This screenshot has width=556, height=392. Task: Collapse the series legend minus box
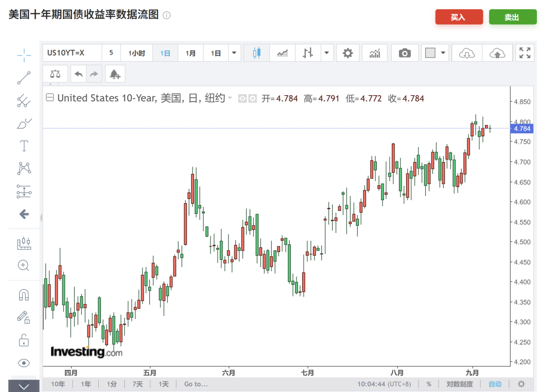(50, 97)
